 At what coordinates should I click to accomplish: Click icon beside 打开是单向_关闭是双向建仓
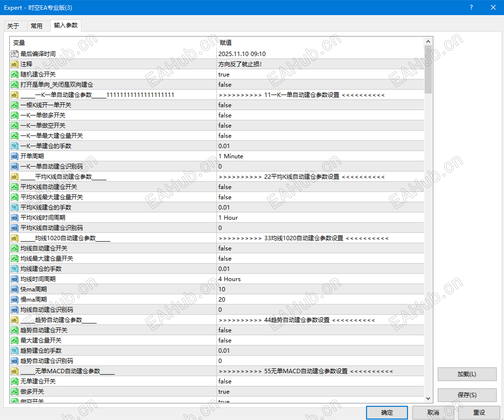point(15,85)
